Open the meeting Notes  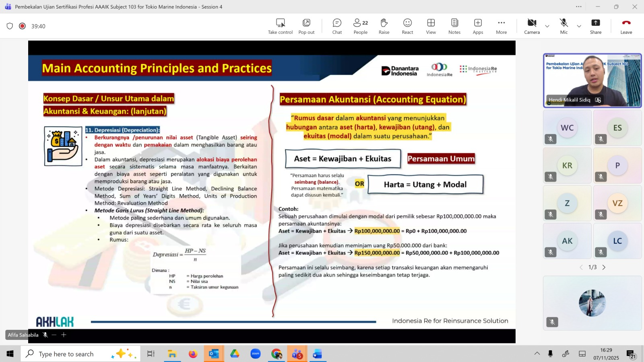(454, 26)
